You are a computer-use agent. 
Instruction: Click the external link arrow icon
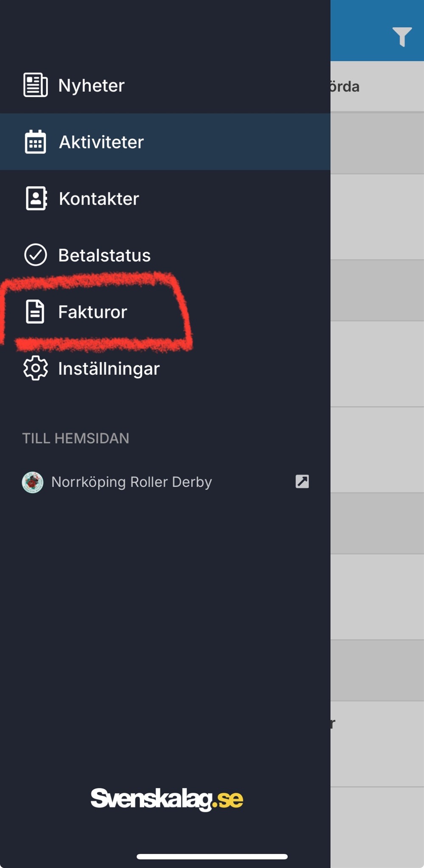[x=302, y=481]
